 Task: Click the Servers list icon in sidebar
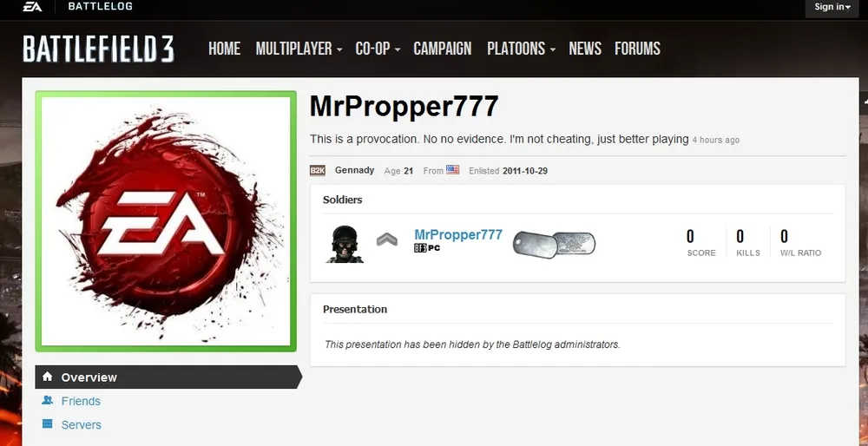(x=47, y=423)
